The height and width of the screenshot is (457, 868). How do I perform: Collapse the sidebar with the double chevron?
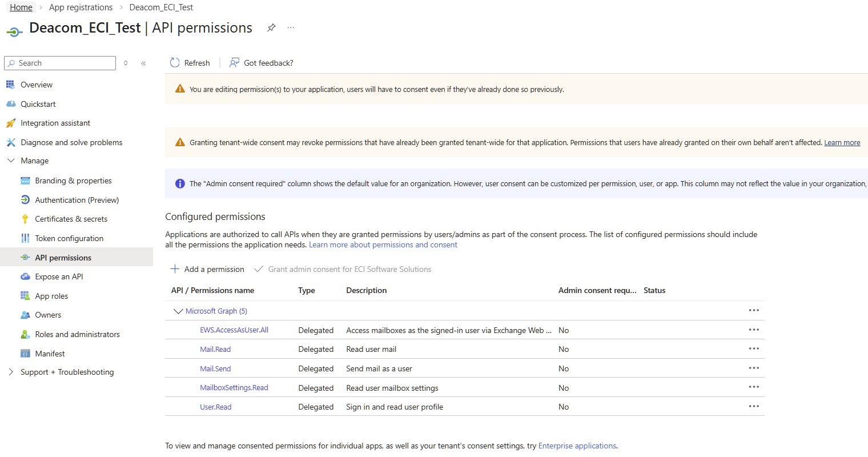coord(143,63)
